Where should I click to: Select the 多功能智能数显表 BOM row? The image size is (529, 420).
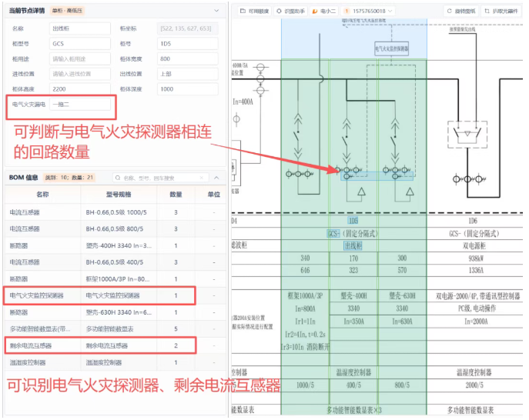pyautogui.click(x=115, y=329)
